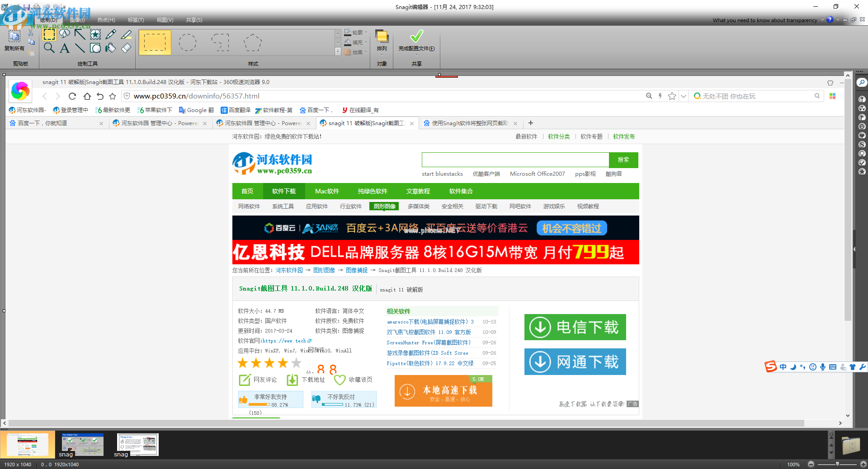Image resolution: width=868 pixels, height=469 pixels.
Task: Select the Highlighter tool
Action: 126,34
